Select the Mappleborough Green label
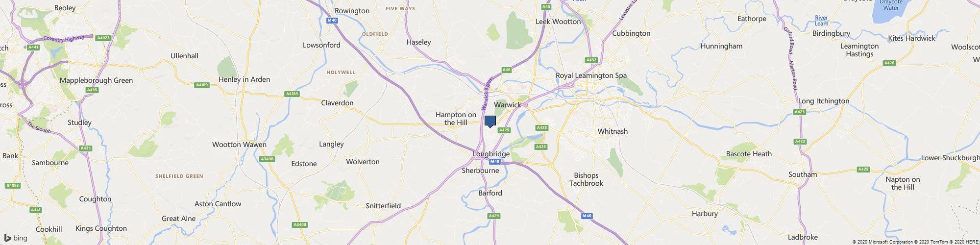Screen dimensions: 980x245 (96, 80)
